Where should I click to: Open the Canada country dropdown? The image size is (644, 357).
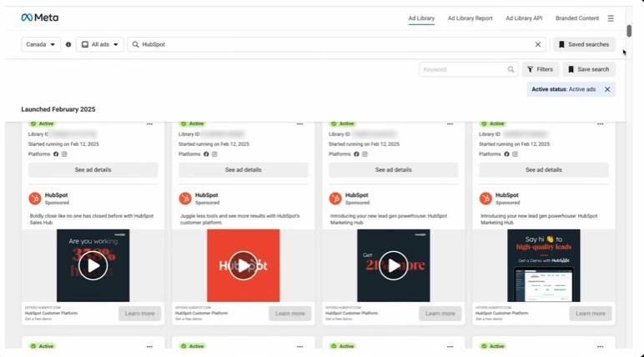(x=41, y=44)
